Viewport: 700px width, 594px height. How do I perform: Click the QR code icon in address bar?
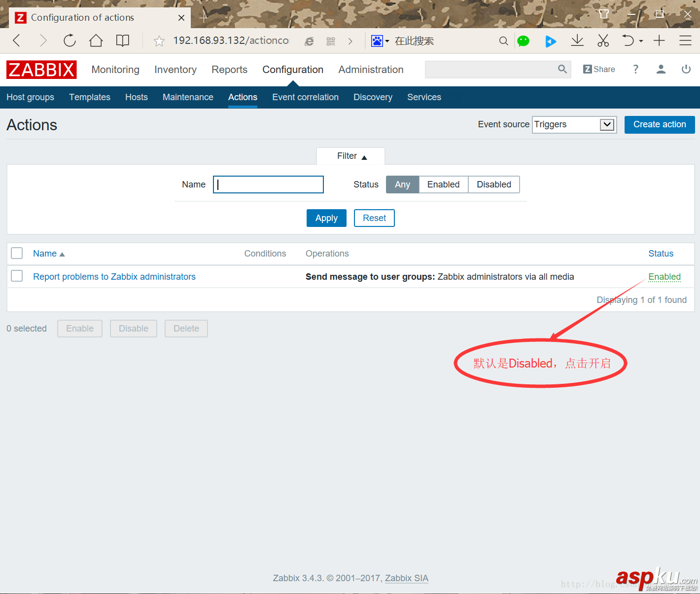pos(330,41)
